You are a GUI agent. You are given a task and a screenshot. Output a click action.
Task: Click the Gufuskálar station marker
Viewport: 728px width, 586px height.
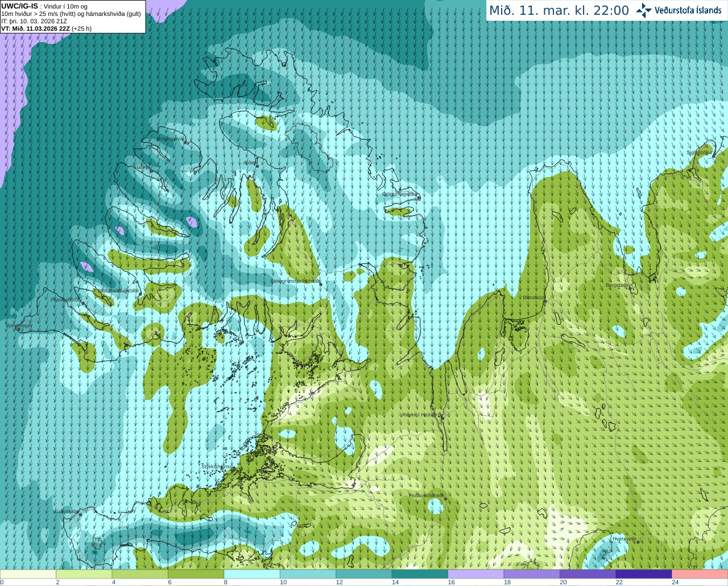coord(81,515)
